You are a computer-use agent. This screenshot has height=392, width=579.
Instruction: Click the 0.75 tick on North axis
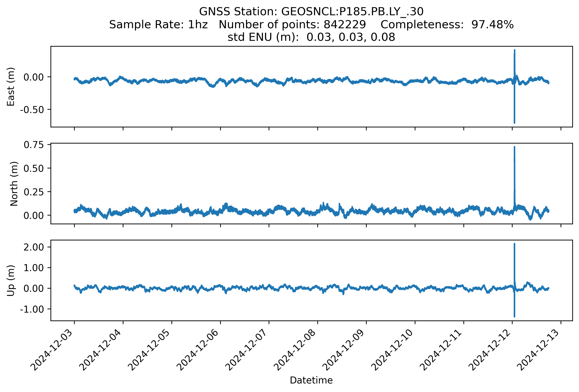point(34,145)
